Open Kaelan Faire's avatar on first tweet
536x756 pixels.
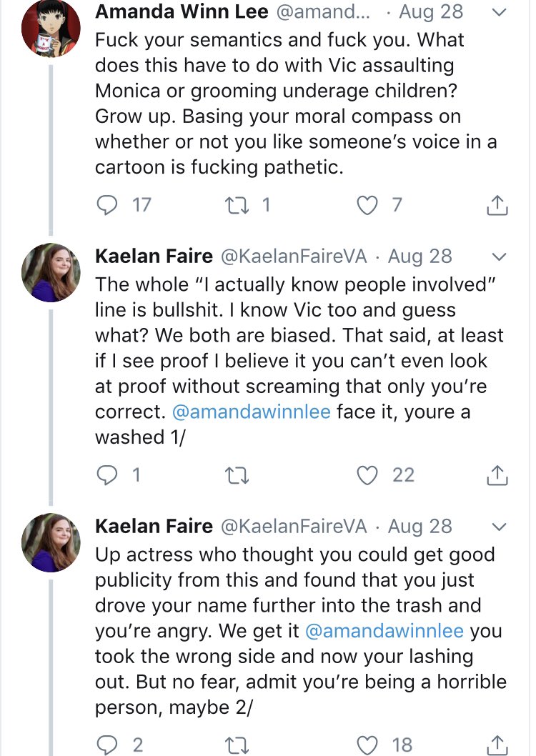[51, 272]
